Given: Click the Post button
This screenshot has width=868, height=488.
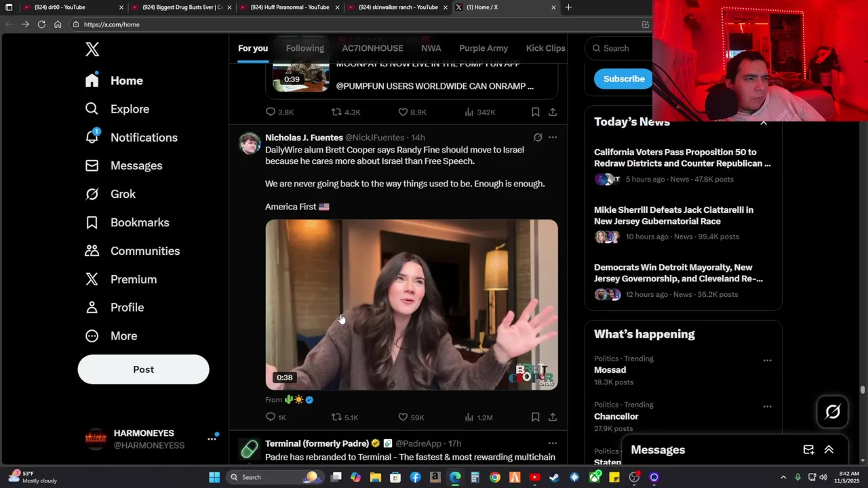Looking at the screenshot, I should pyautogui.click(x=143, y=369).
